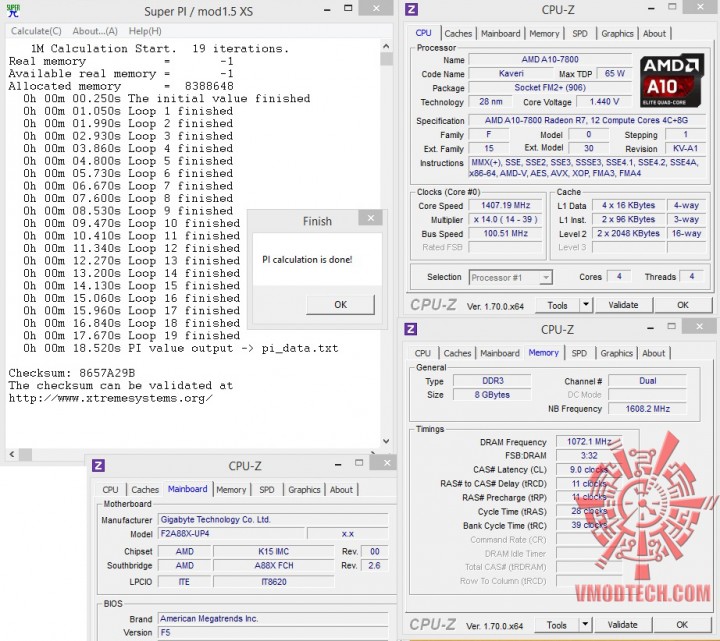Click OK in the Finish dialog

pos(340,304)
